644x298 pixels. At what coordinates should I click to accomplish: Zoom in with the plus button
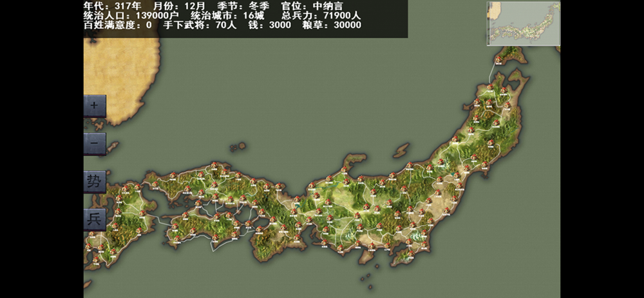coord(95,106)
